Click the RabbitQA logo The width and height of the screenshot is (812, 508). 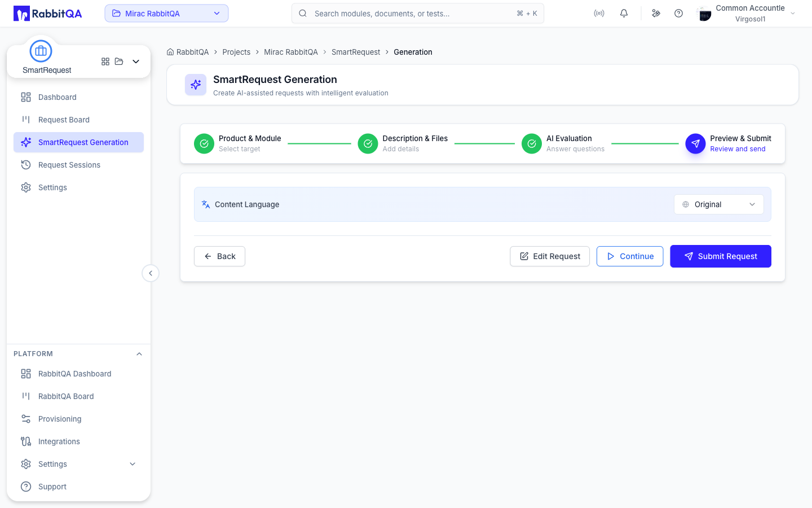point(48,14)
